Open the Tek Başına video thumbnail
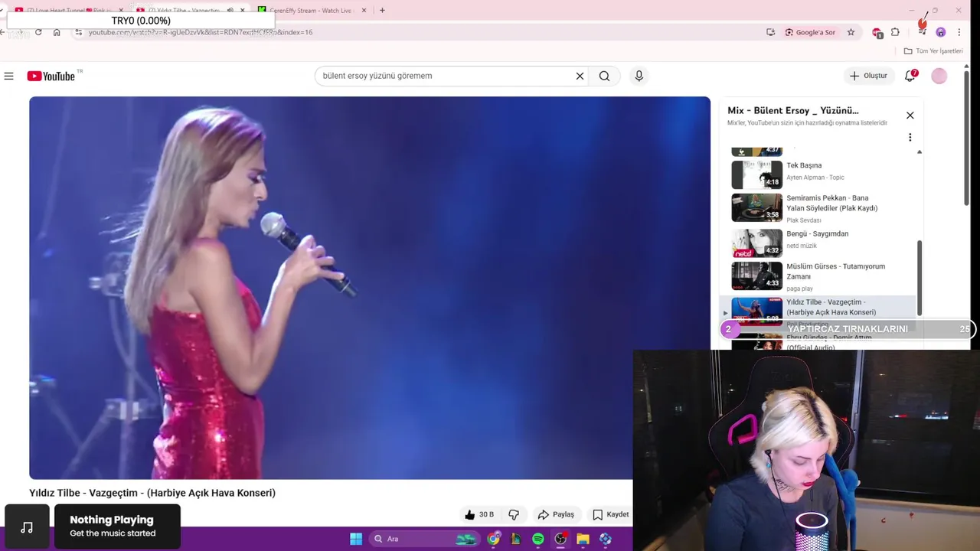This screenshot has height=551, width=980. [x=756, y=174]
